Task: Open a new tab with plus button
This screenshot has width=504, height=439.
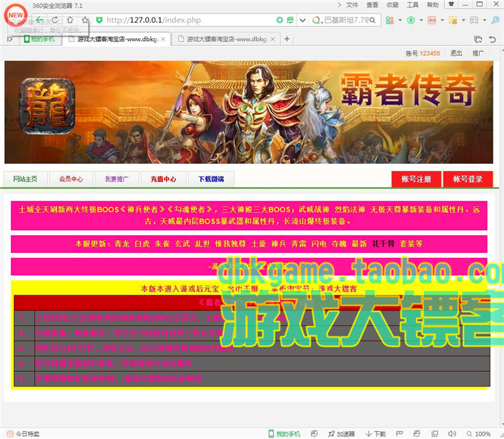Action: [287, 39]
